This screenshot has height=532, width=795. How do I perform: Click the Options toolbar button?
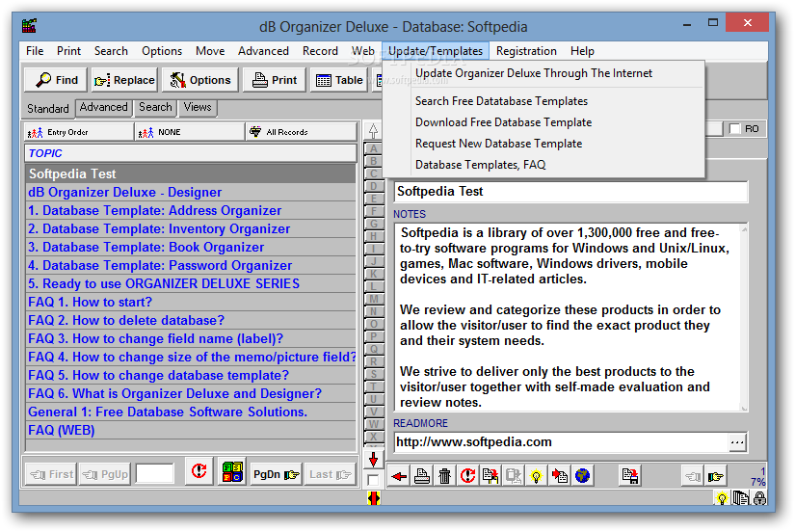pyautogui.click(x=199, y=80)
